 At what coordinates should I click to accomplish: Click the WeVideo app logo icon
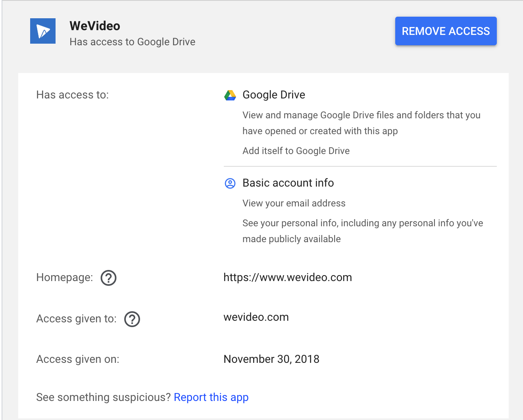(43, 31)
